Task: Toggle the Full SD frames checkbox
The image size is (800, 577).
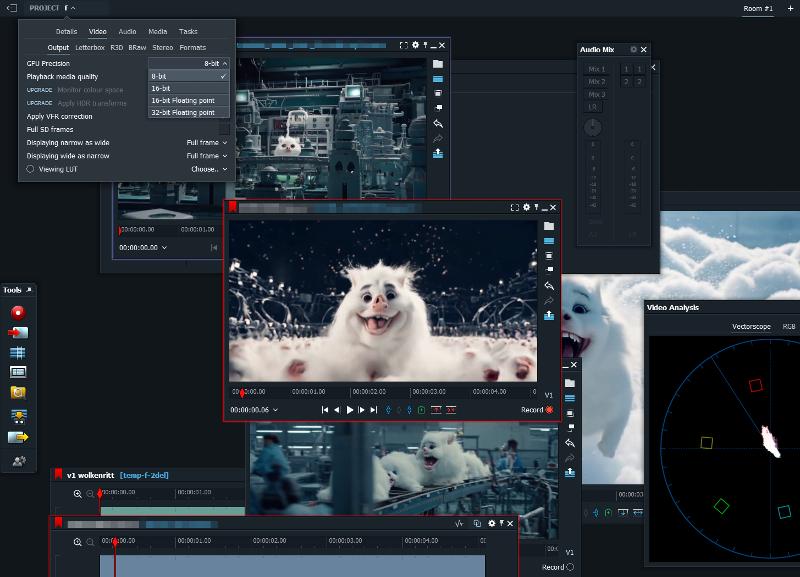Action: [224, 129]
